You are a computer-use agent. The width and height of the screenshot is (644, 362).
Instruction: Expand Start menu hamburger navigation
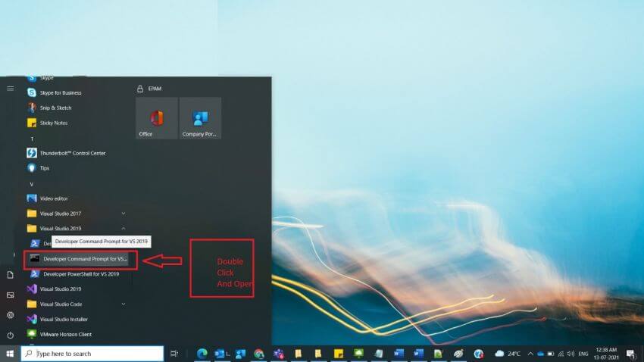(11, 89)
